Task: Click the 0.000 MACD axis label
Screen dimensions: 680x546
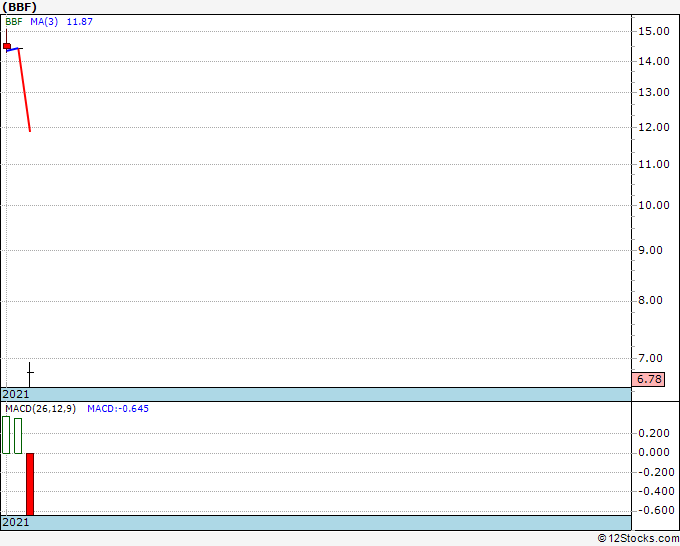Action: 654,453
